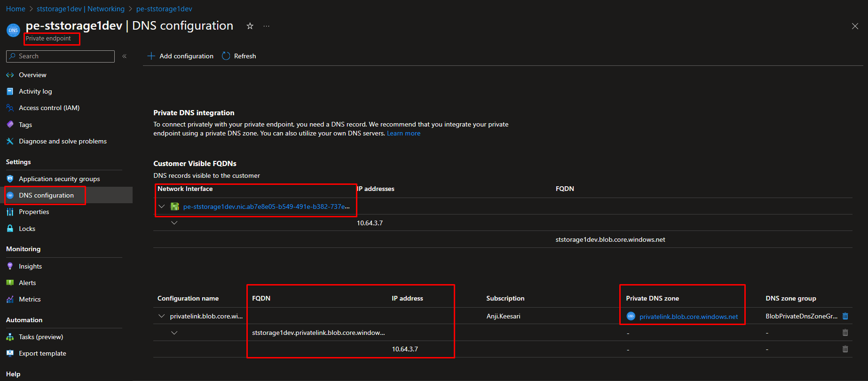Viewport: 868px width, 381px height.
Task: Select 10.64.3.7 under IP addresses column
Action: [370, 223]
